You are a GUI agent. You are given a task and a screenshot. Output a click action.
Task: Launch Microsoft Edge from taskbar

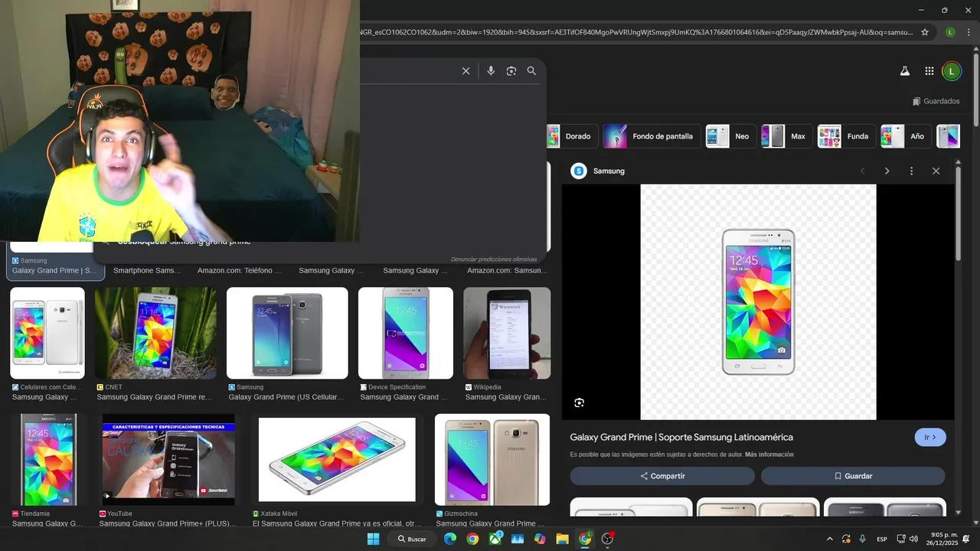pyautogui.click(x=450, y=539)
